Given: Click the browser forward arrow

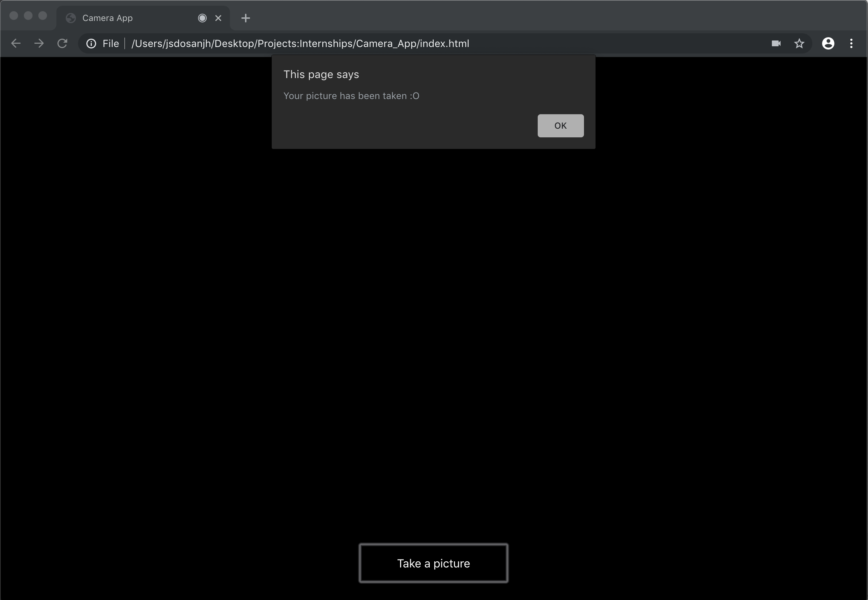Looking at the screenshot, I should point(39,44).
